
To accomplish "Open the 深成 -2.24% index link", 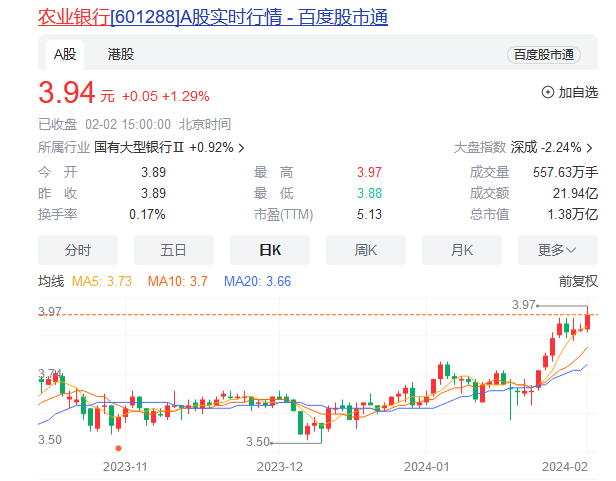I will [x=546, y=147].
